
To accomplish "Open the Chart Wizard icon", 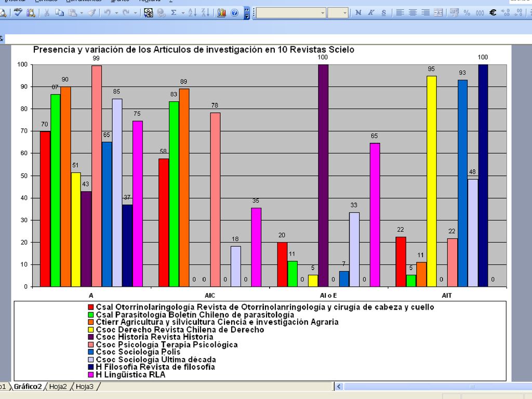I will click(x=221, y=13).
